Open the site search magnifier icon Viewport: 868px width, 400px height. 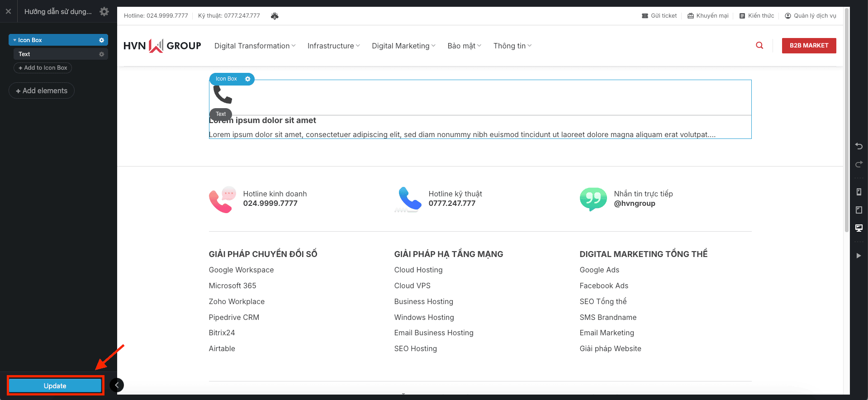point(759,45)
